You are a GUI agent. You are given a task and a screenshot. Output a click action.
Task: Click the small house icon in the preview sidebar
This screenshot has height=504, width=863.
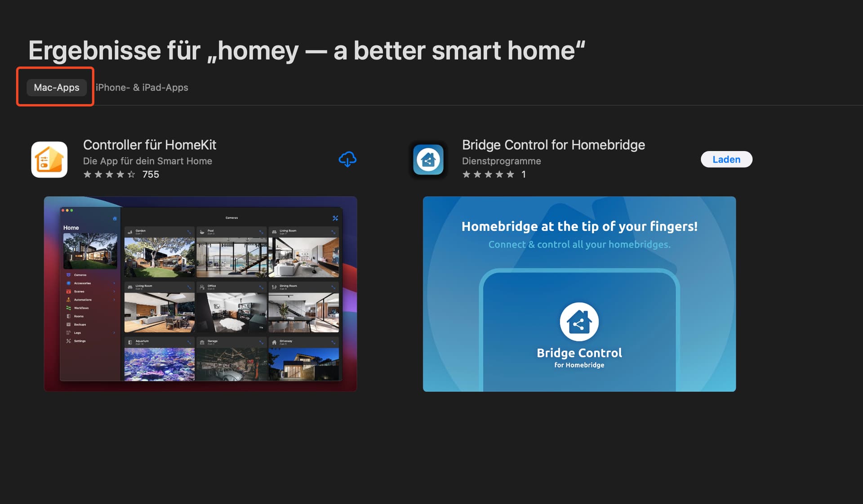pos(115,219)
